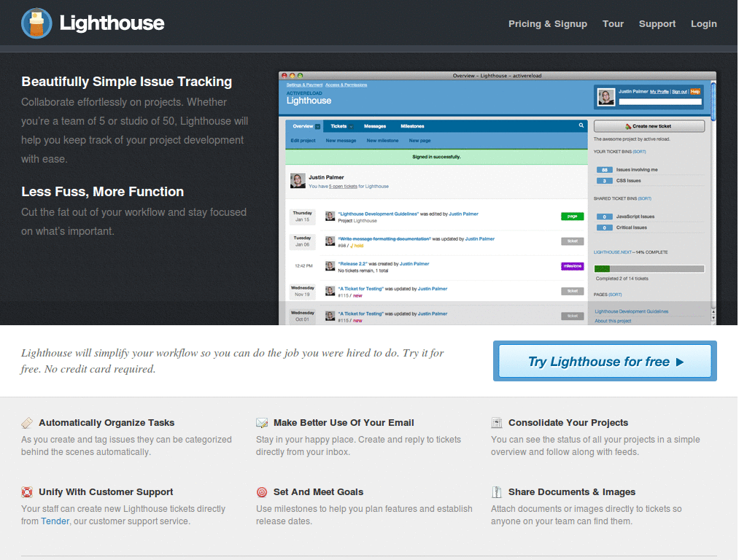This screenshot has width=747, height=560.
Task: Select the tag icon beside Automatically Organize Tasks
Action: click(x=27, y=422)
